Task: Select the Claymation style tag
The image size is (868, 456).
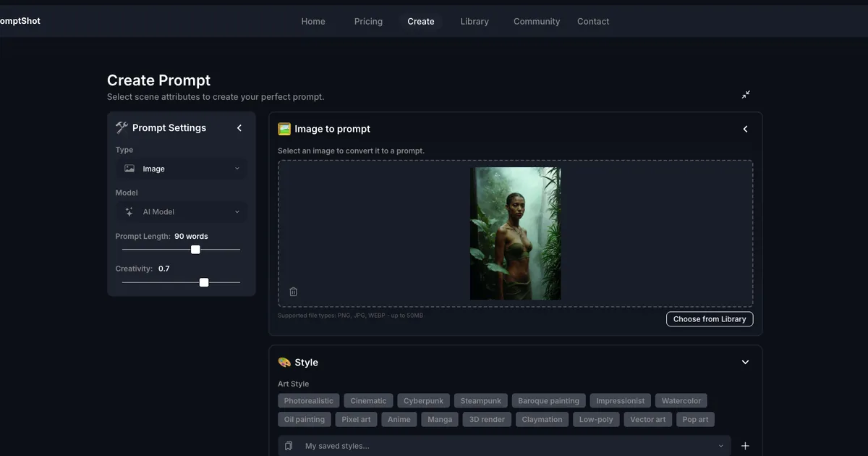Action: 542,419
